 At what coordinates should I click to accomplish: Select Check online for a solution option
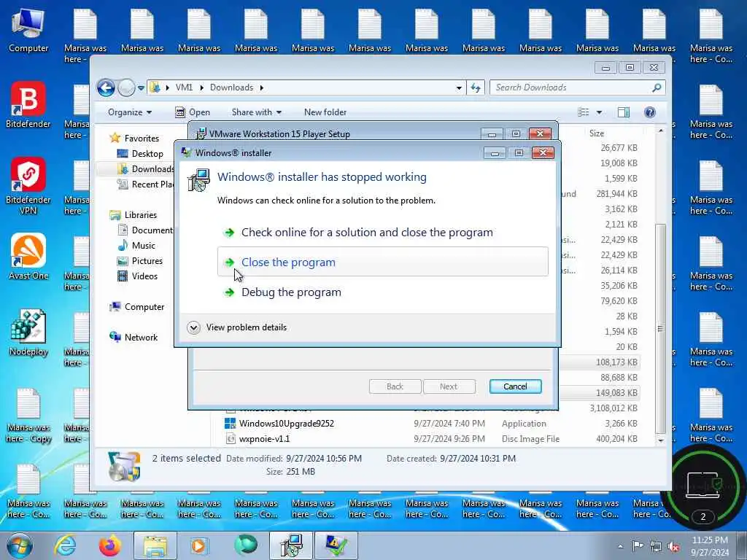[x=367, y=233]
